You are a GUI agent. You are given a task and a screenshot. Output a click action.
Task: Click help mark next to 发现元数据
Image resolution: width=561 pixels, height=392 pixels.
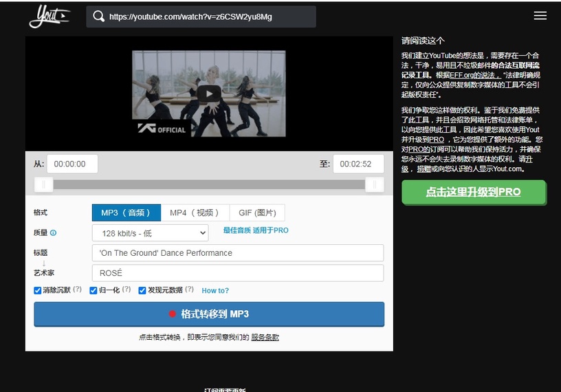(x=189, y=290)
